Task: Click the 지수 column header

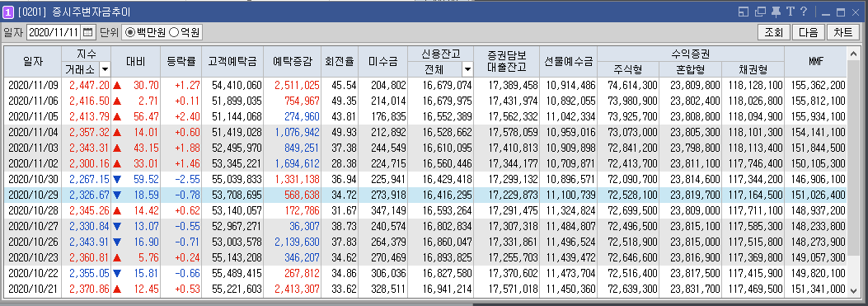Action: click(x=86, y=54)
